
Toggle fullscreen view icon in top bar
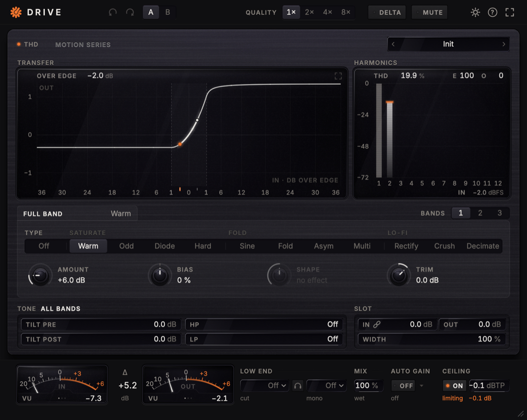coord(510,12)
